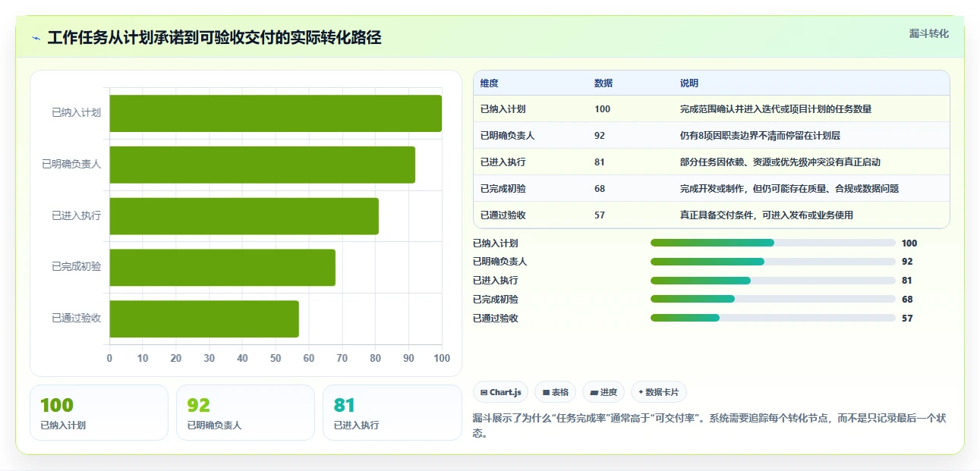Click the 已通过验收 progress bar
Screen dimensions: 980x471
click(773, 318)
